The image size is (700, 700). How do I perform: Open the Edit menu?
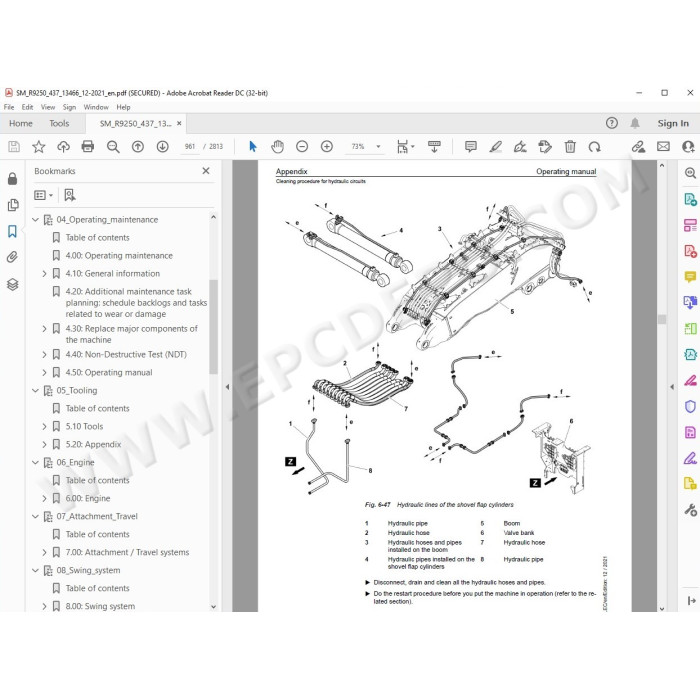27,107
